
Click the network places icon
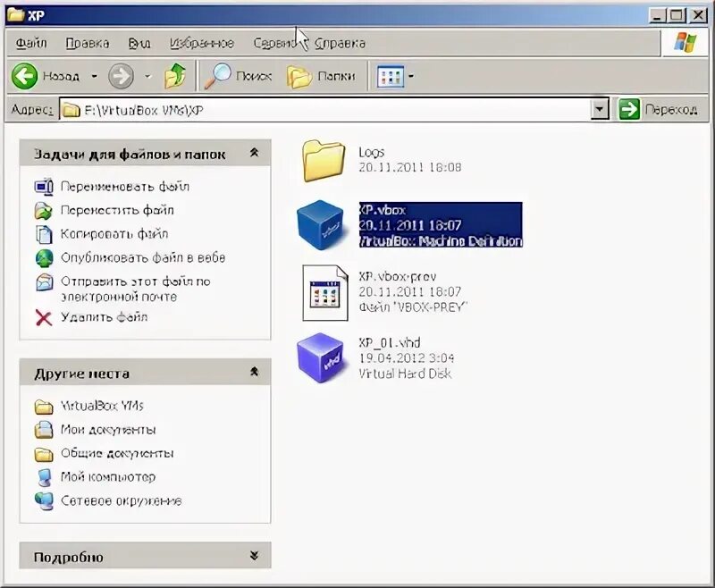44,501
